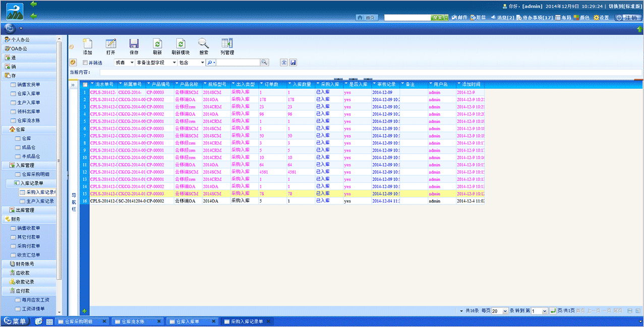Open the 财务 sidebar menu

coord(30,219)
